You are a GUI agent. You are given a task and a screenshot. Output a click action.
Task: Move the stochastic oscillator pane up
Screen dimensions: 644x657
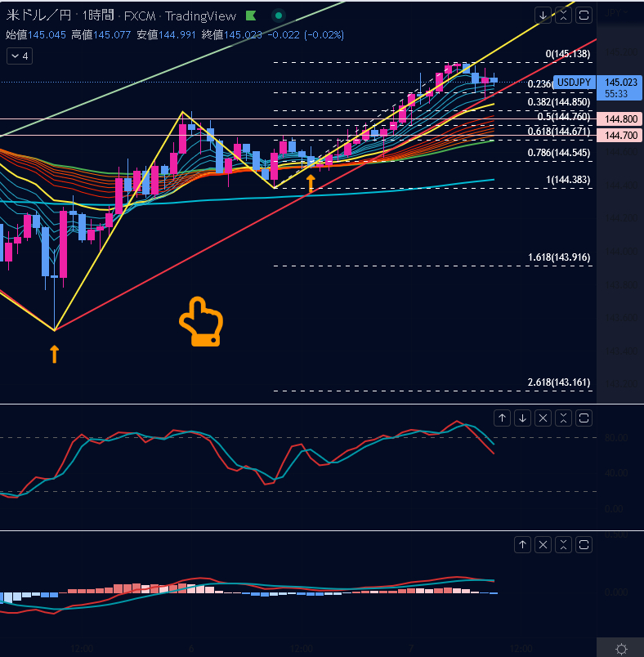(502, 418)
